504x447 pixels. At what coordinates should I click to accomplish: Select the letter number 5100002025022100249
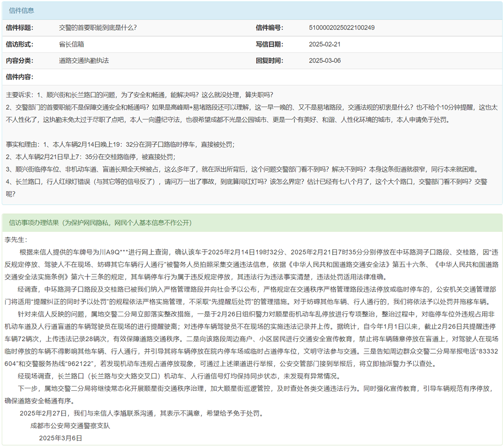point(341,28)
